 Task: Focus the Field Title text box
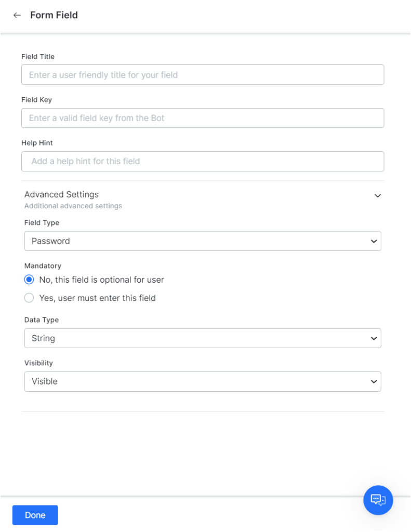(203, 75)
